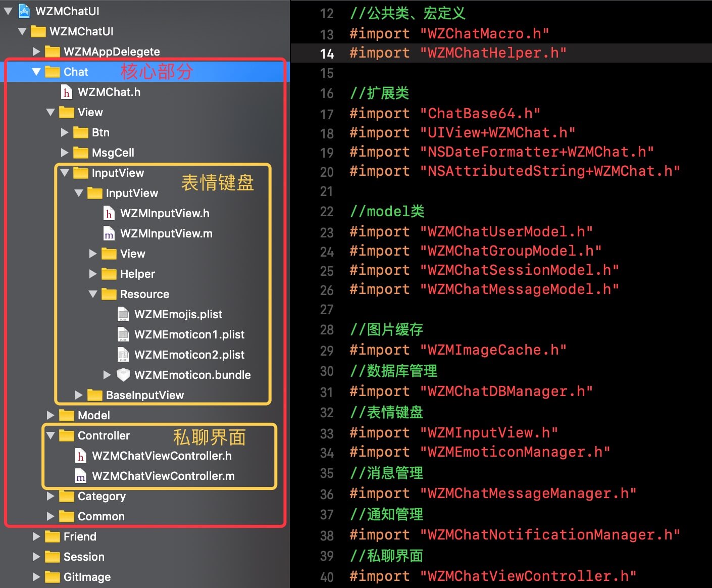
Task: Click the "WZMChatNotificationManager.h" import line
Action: point(515,534)
